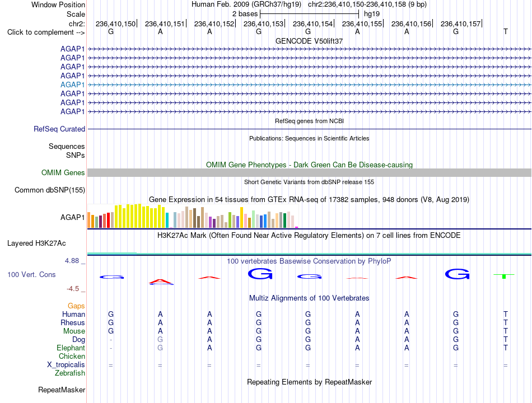Click the light-blue highlighted AGAP1 transcript label
Screen dimensions: 532x403
[72, 85]
